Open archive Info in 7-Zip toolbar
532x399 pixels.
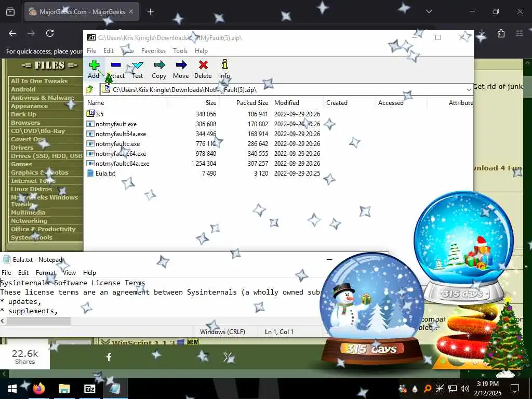tap(224, 69)
